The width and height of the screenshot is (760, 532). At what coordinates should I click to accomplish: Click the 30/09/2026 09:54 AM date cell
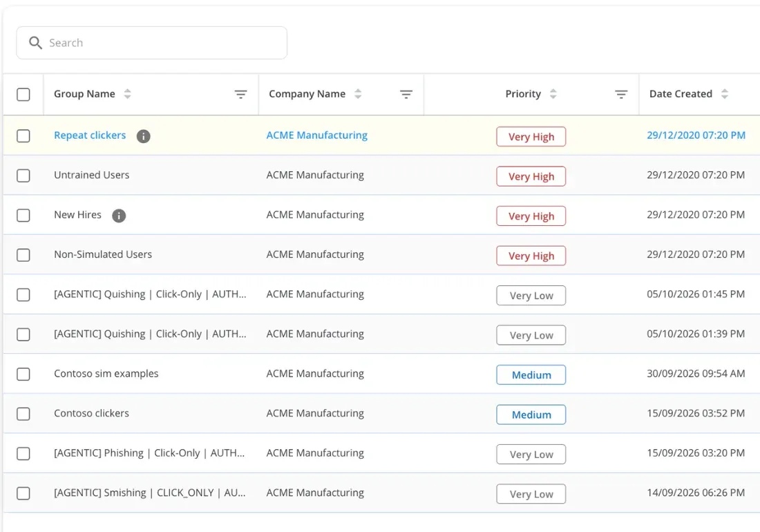696,374
